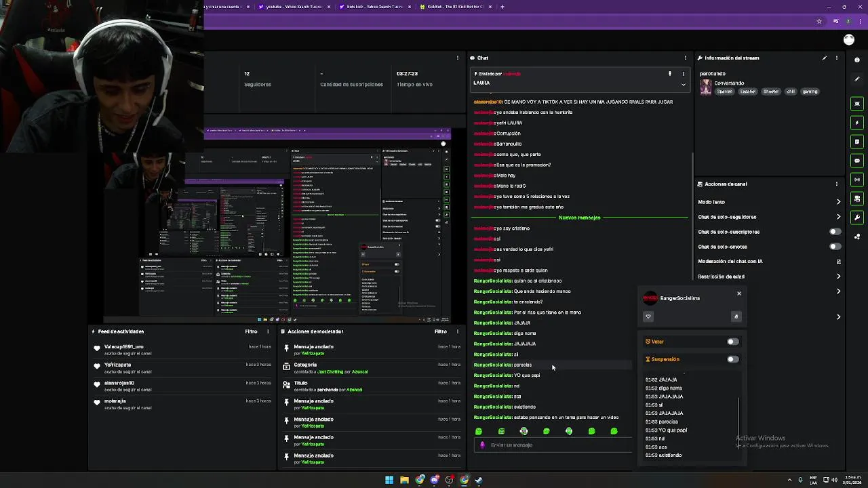The height and width of the screenshot is (488, 868).
Task: Toggle the moderator actions note icon in sidebar
Action: pos(857,142)
